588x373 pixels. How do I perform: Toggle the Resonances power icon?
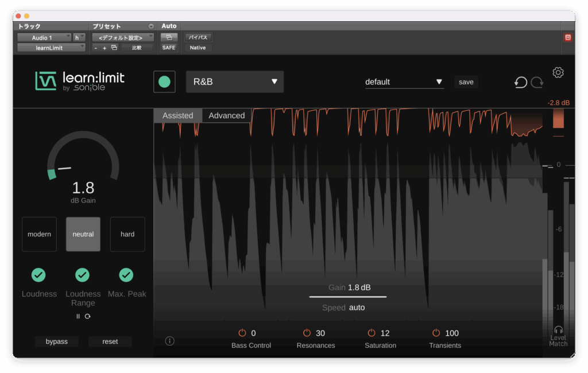307,333
